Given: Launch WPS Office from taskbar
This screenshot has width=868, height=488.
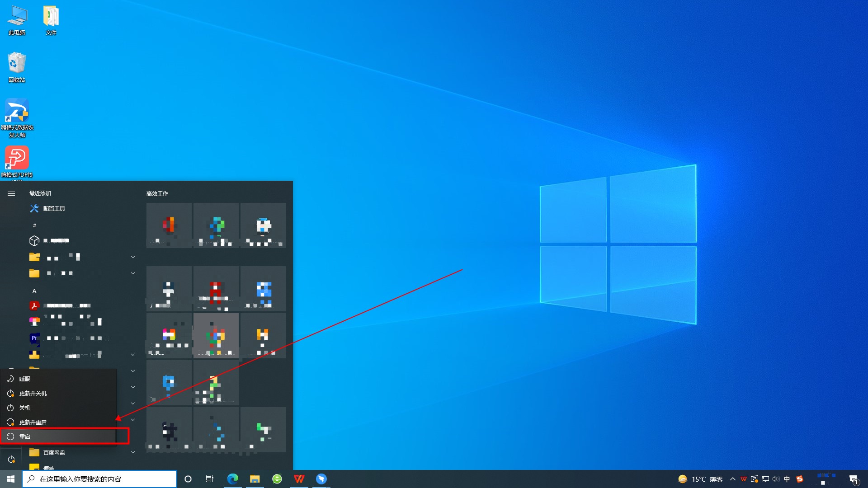Looking at the screenshot, I should coord(299,479).
